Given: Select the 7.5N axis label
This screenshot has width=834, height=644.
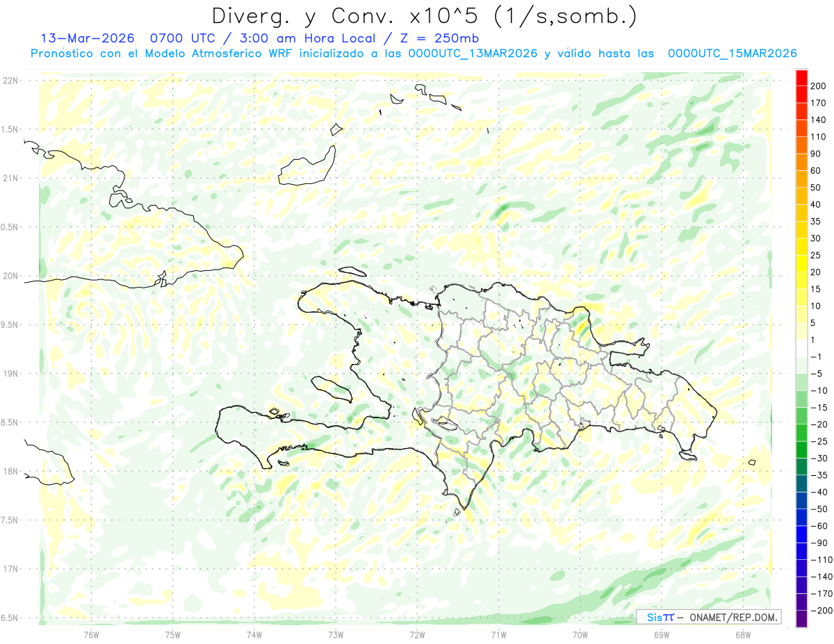Looking at the screenshot, I should (10, 520).
